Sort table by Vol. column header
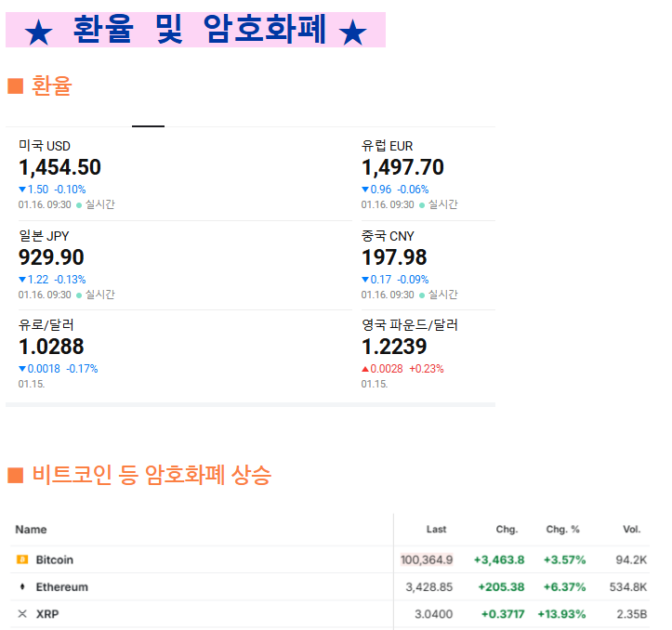This screenshot has width=672, height=630. click(x=631, y=530)
